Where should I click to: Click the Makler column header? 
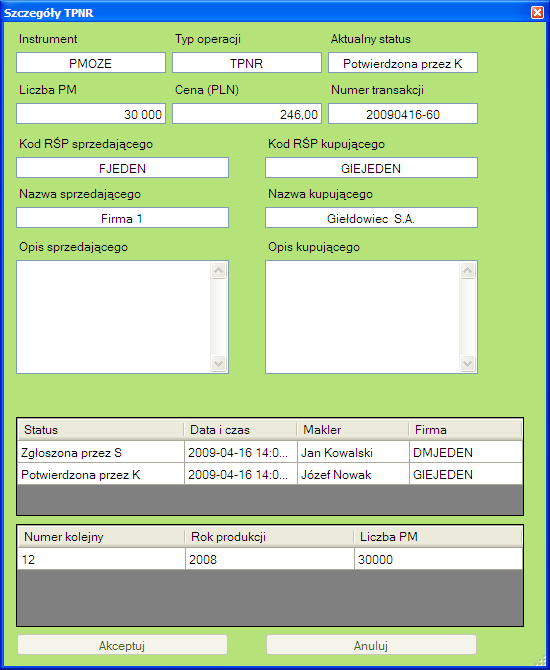coord(353,430)
